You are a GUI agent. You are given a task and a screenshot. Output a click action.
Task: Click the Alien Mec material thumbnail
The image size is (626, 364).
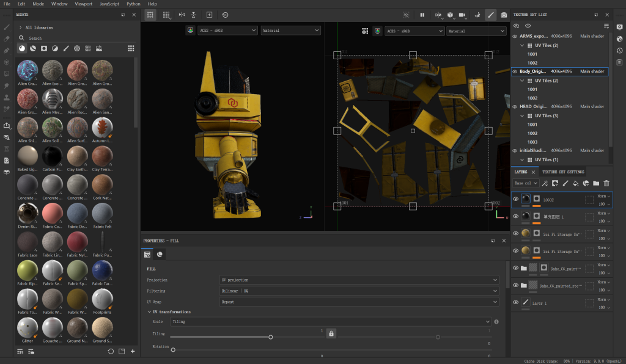[51, 100]
